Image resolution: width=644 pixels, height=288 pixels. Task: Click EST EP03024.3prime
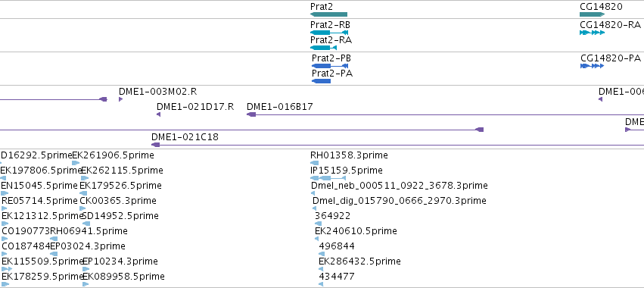[x=54, y=254]
